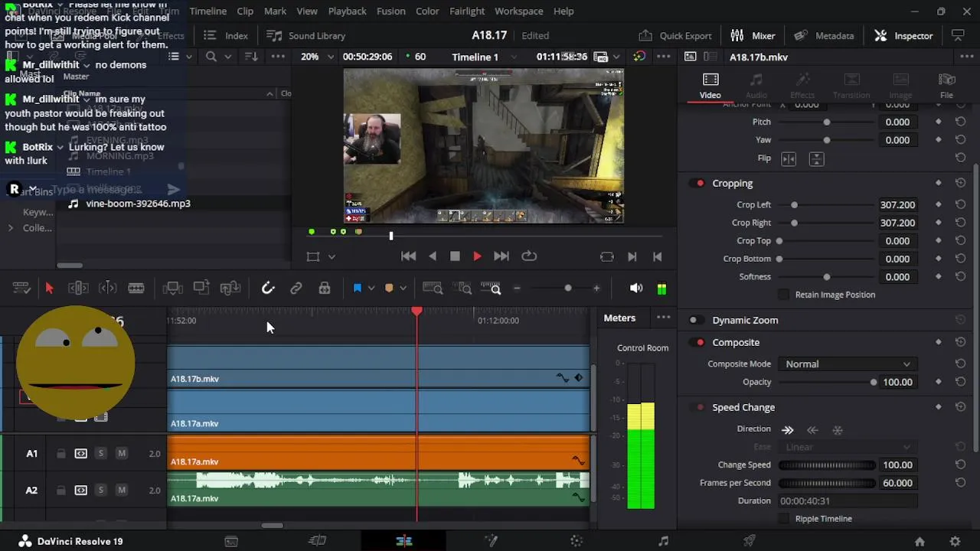Mute audio with the speaker icon
The image size is (980, 551).
635,289
